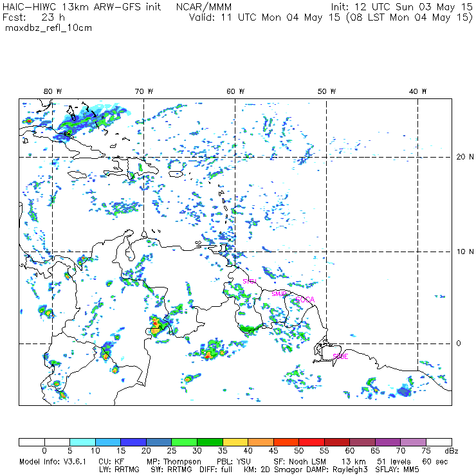
Task: Click the "SF: Noah LSM" text
Action: (300, 462)
